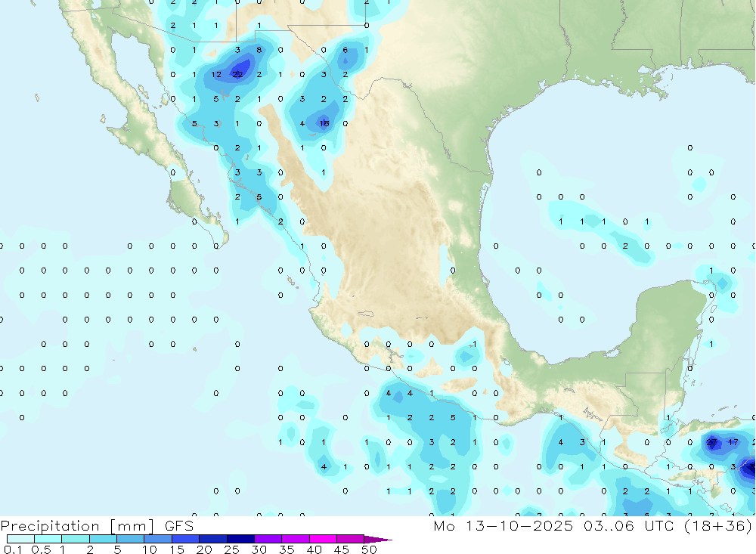Click the '20' legend scale label
The height and width of the screenshot is (554, 756).
point(204,549)
